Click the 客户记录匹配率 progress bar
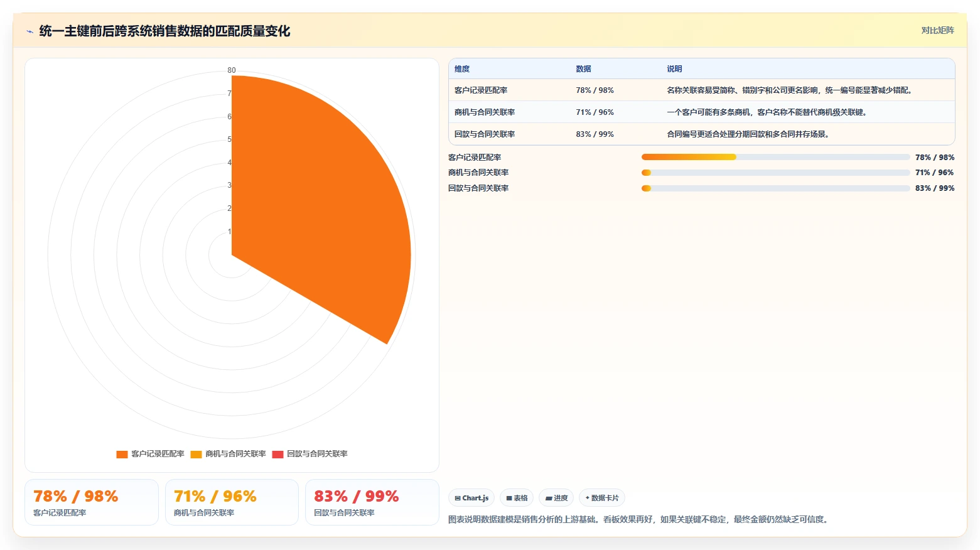Viewport: 980px width, 550px height. click(775, 157)
